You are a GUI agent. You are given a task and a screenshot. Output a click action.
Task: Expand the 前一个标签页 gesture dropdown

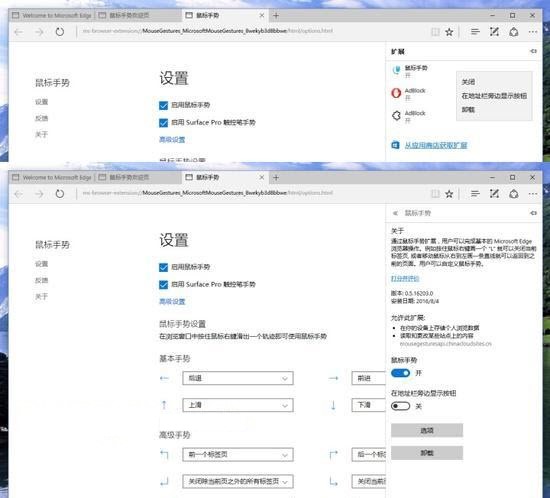(x=238, y=455)
